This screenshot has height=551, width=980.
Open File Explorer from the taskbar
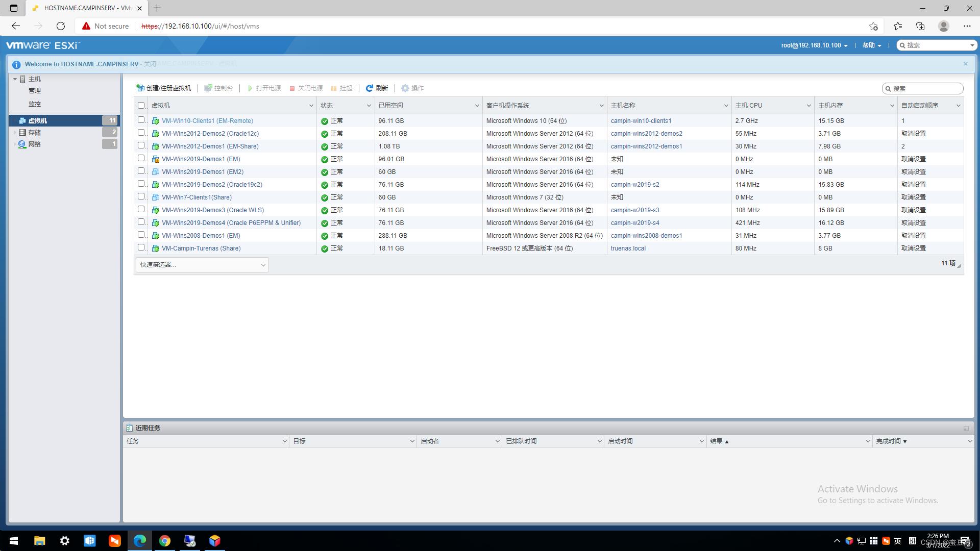pos(39,541)
